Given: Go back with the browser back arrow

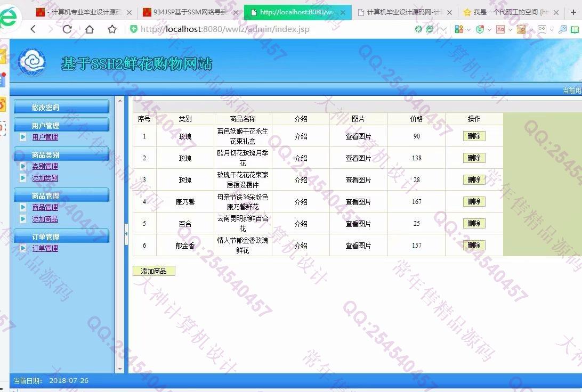Looking at the screenshot, I should pyautogui.click(x=33, y=29).
